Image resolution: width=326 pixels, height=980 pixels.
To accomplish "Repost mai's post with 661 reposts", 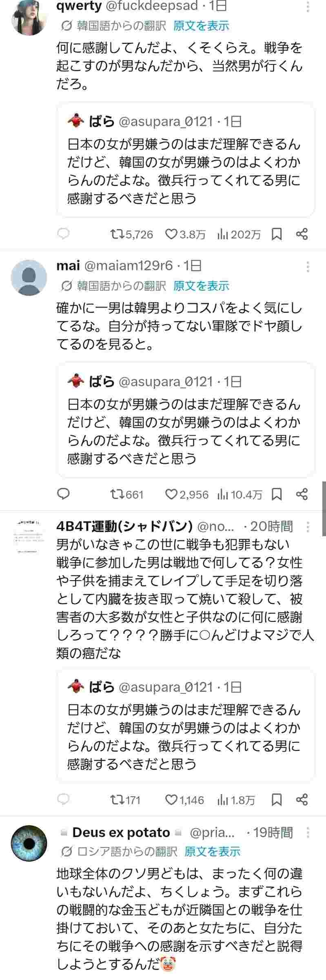I will pos(127,494).
